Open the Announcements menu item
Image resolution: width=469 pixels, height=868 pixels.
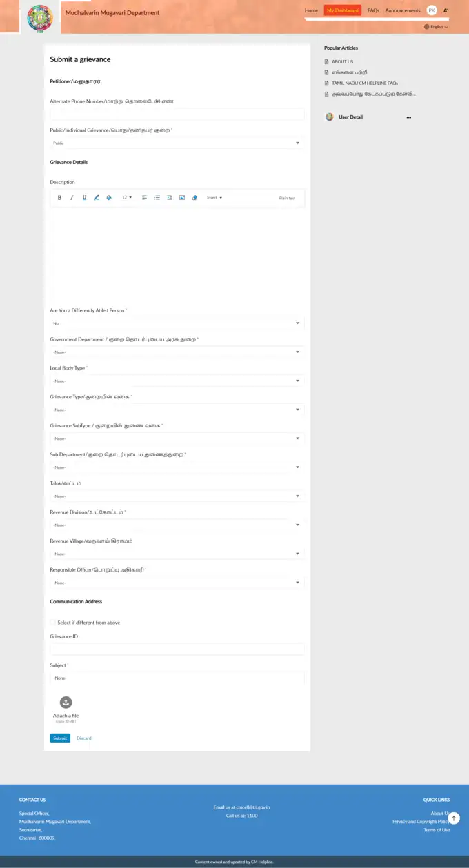pos(403,11)
